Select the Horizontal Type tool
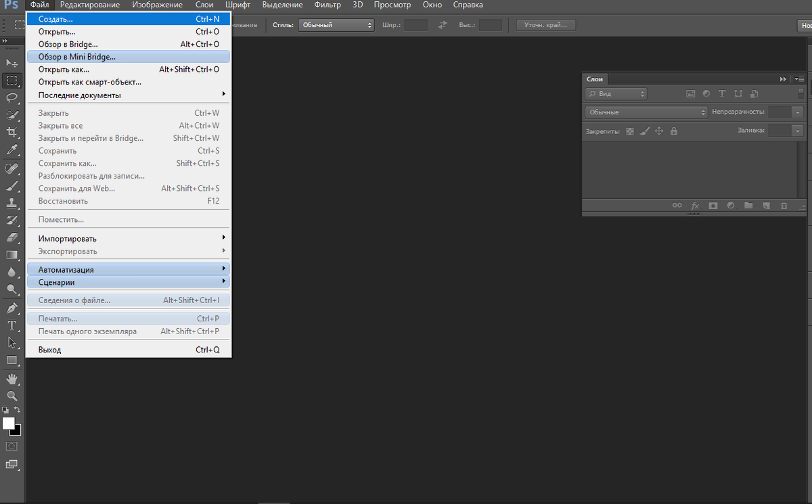Screen dimensions: 812x504 click(x=12, y=325)
